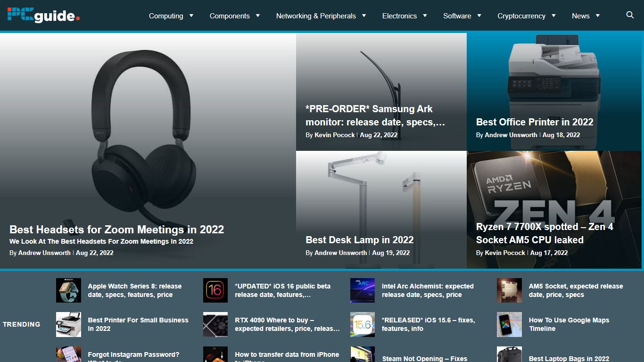Click the Forgot Instagram Password thumbnail
Screen dimensions: 644x362
pyautogui.click(x=68, y=354)
